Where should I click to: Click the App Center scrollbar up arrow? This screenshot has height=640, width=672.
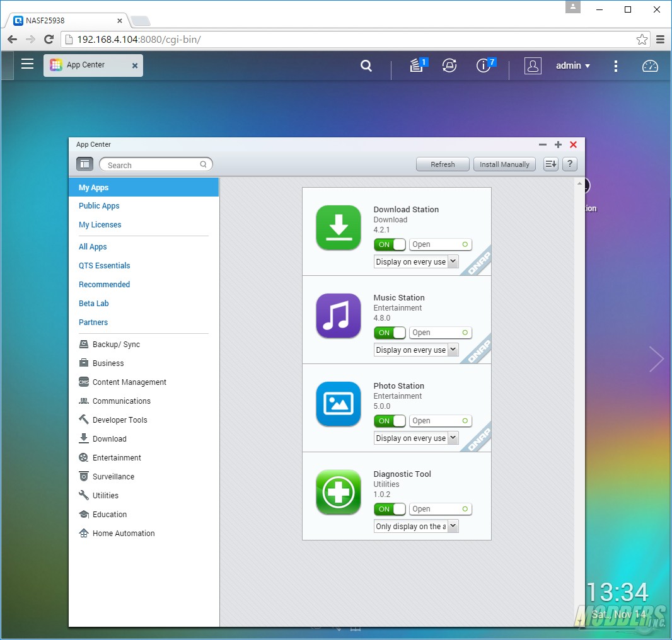coord(579,184)
